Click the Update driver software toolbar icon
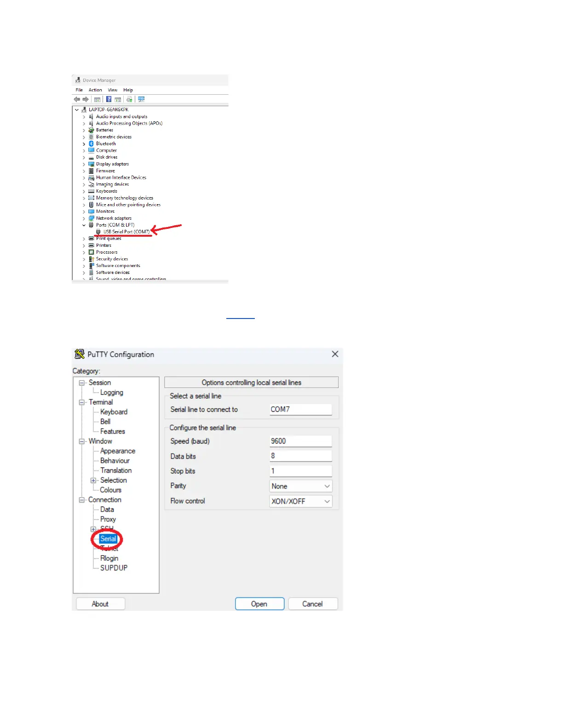Viewport: 563px width, 728px height. pos(129,99)
